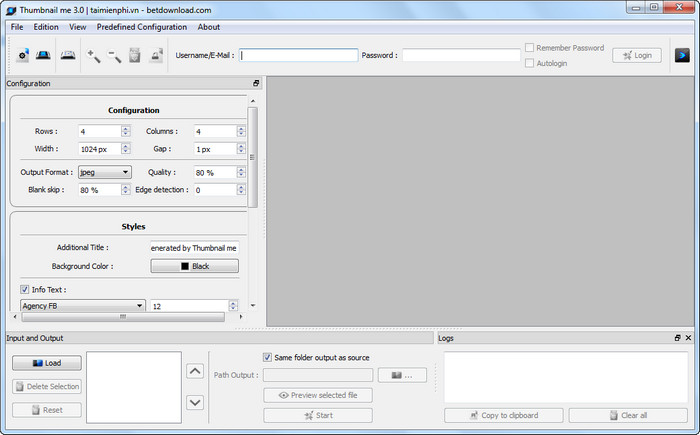Float the Configuration panel using undock icon
Screen dimensions: 700x435
pos(256,83)
